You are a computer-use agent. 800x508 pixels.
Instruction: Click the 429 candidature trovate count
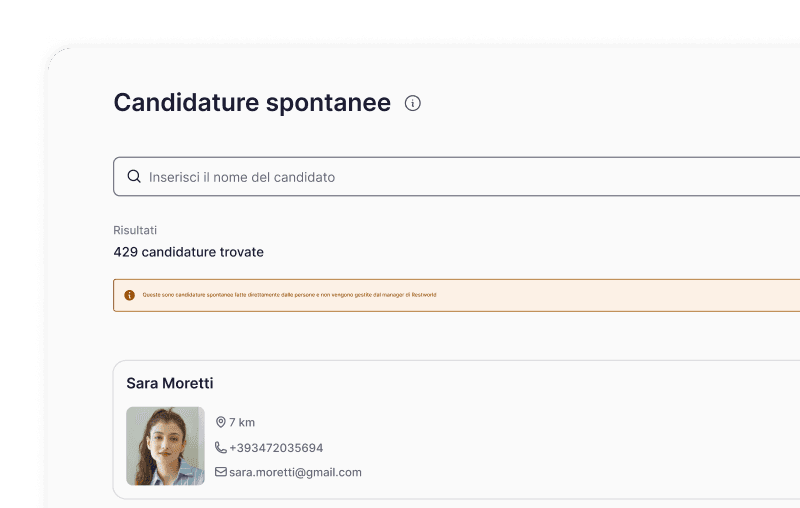pyautogui.click(x=189, y=252)
